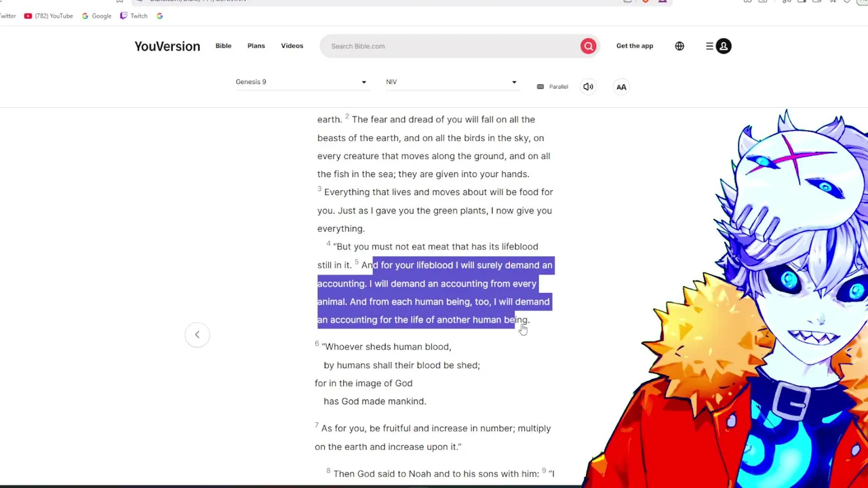The height and width of the screenshot is (488, 868).
Task: Click line "has God made mankind."
Action: (x=375, y=401)
